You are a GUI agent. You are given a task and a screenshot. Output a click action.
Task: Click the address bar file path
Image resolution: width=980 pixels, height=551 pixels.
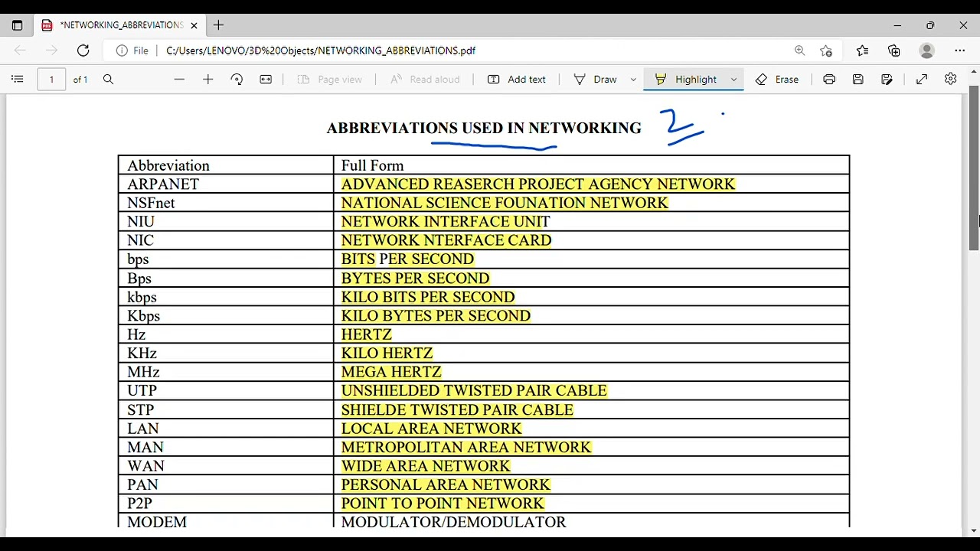[320, 51]
